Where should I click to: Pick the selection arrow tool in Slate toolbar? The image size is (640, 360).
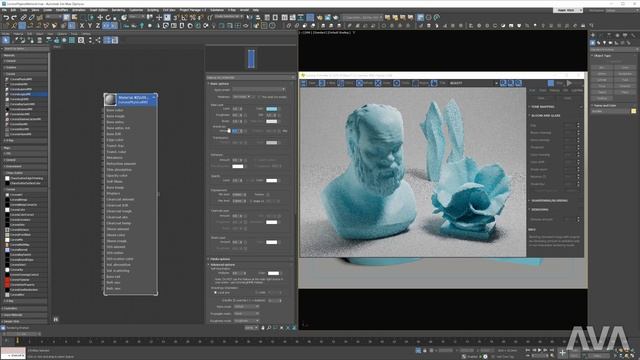point(6,40)
